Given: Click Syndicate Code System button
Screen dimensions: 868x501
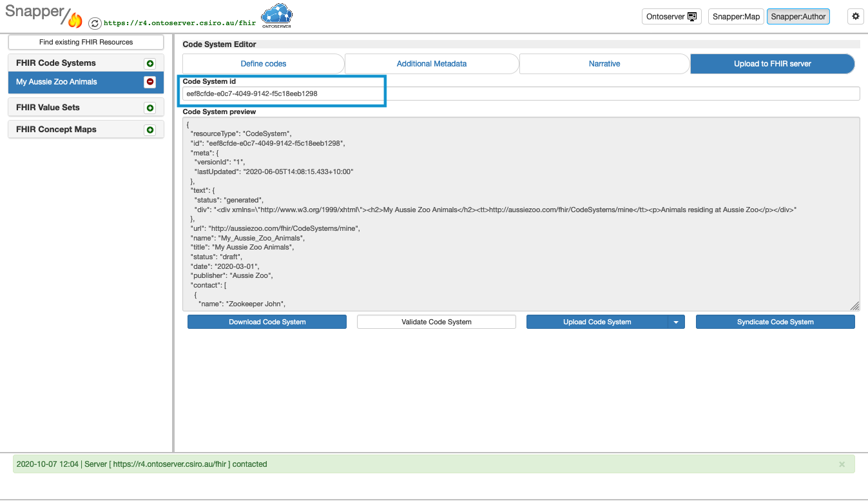Looking at the screenshot, I should coord(775,322).
